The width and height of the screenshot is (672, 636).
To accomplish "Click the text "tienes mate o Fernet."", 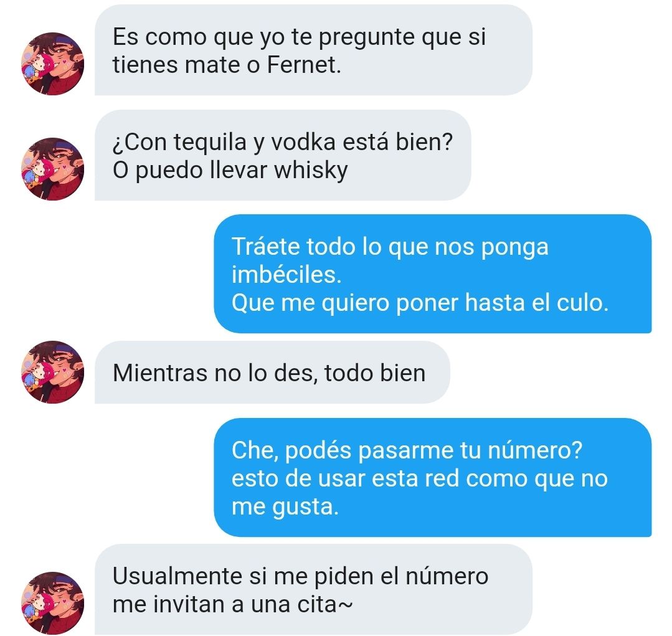I will click(227, 65).
